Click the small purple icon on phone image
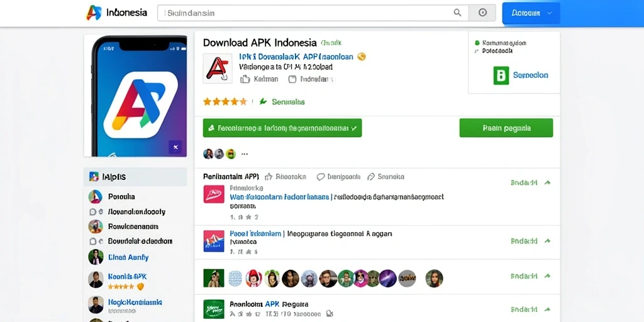The width and height of the screenshot is (644, 322). (x=175, y=147)
